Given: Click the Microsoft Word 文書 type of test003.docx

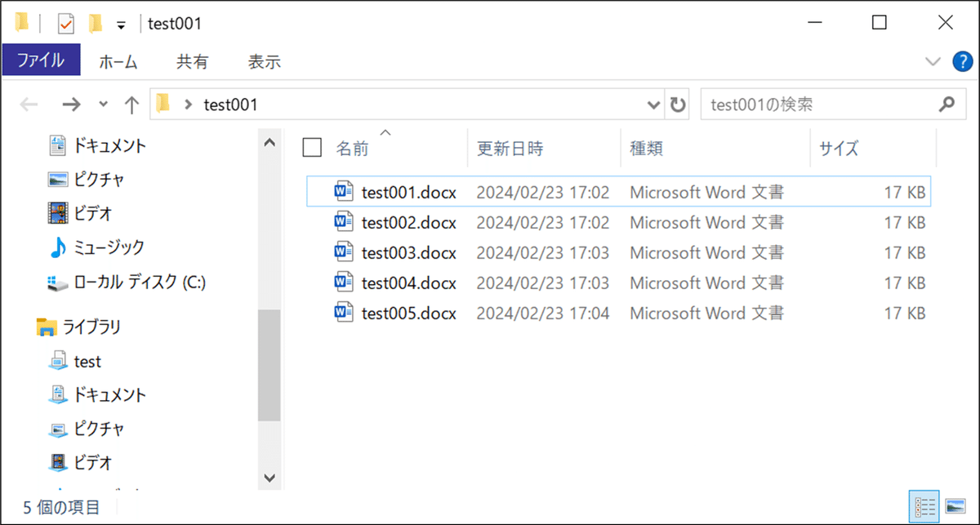Looking at the screenshot, I should pyautogui.click(x=707, y=253).
